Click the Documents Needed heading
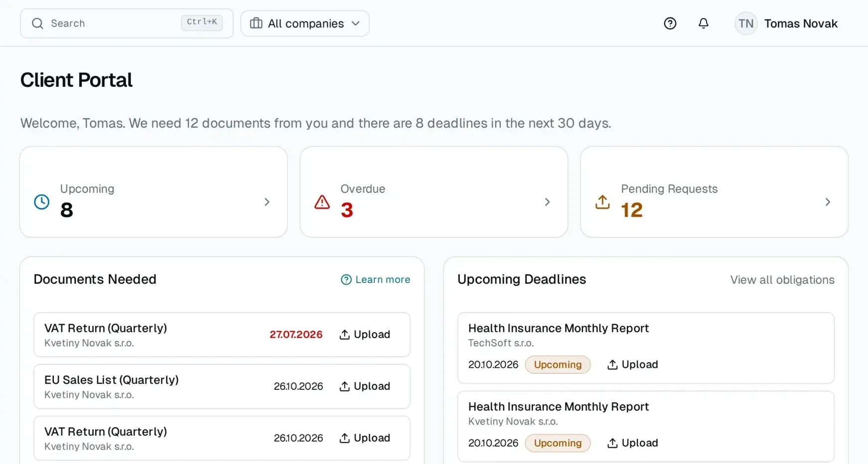Screen dimensions: 868x464 pyautogui.click(x=95, y=279)
